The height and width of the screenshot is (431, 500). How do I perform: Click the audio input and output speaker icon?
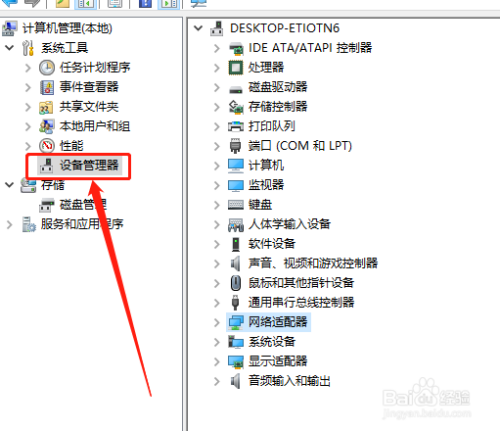236,381
